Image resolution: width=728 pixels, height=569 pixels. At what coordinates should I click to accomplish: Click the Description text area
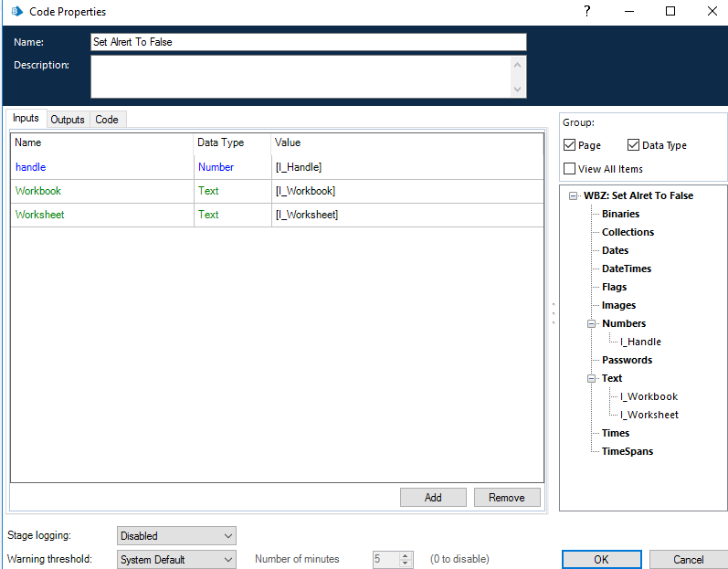pos(301,77)
